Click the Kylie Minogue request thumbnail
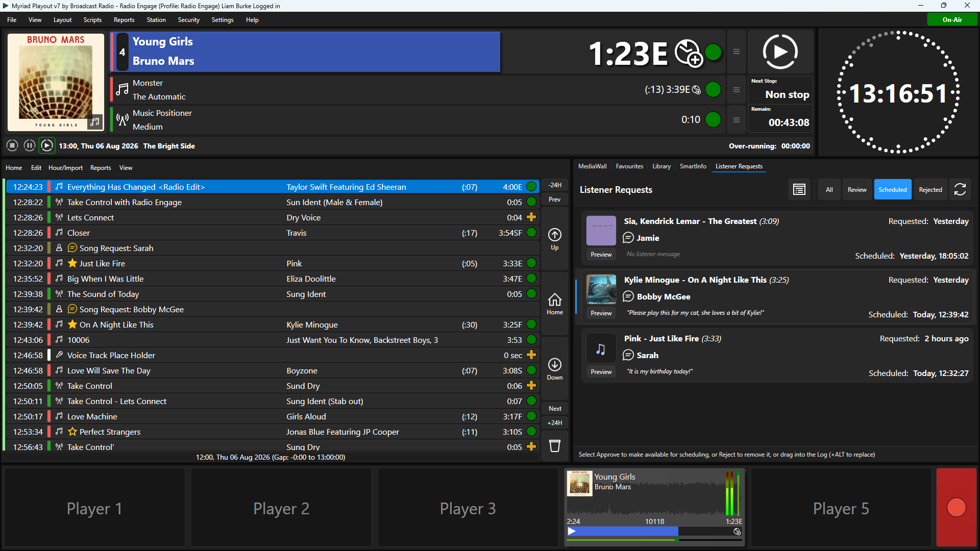The width and height of the screenshot is (980, 551). coord(601,289)
